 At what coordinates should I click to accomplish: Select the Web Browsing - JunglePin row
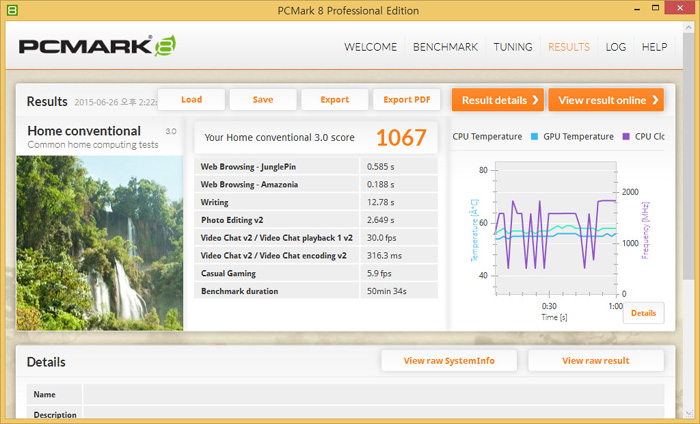click(x=316, y=166)
